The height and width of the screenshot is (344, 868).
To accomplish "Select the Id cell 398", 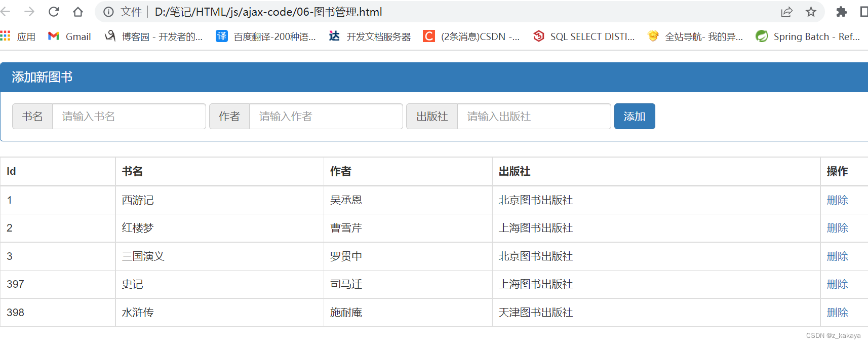I will tap(58, 313).
